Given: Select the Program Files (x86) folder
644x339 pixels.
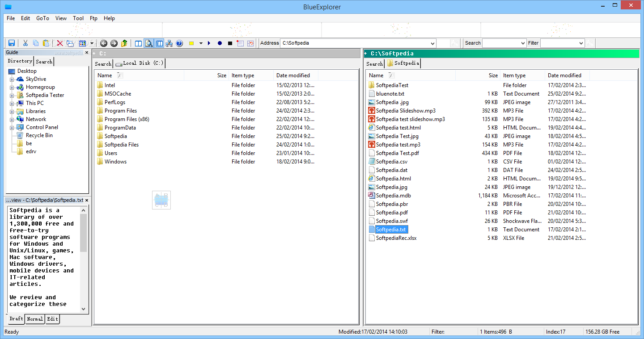Looking at the screenshot, I should point(127,119).
